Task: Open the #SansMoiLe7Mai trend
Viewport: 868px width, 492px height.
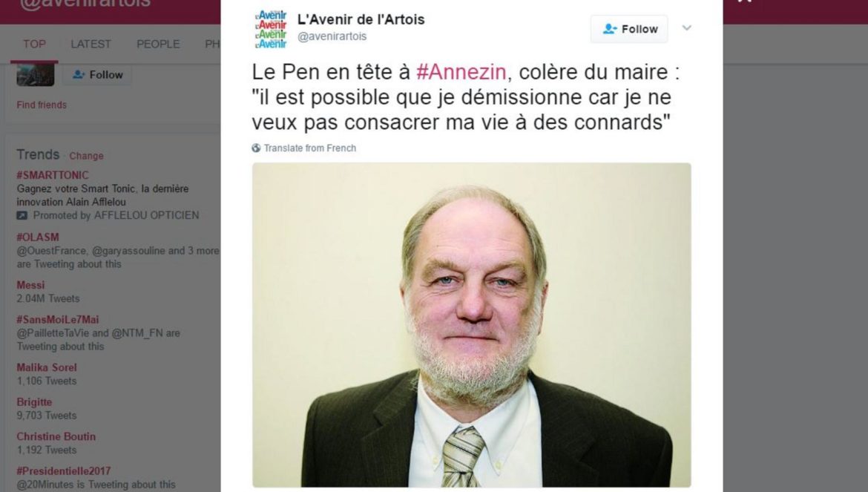Action: click(x=58, y=320)
